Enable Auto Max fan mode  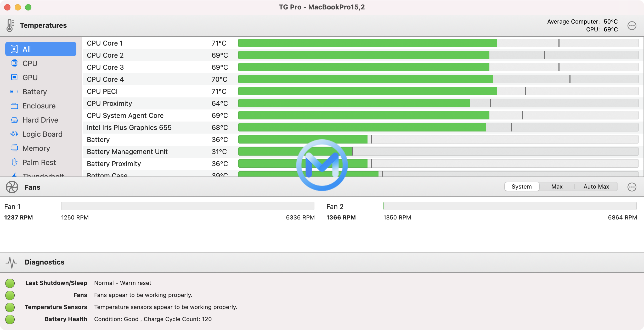[596, 186]
